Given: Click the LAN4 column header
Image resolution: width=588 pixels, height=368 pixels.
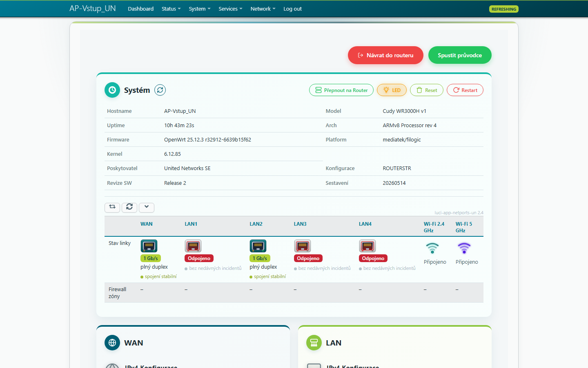Looking at the screenshot, I should click(x=365, y=224).
